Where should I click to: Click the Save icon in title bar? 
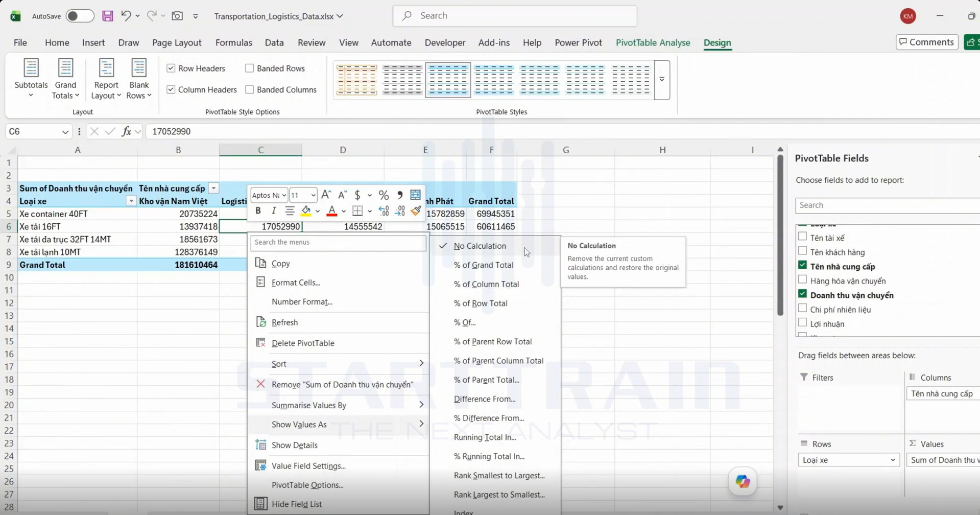pyautogui.click(x=107, y=16)
